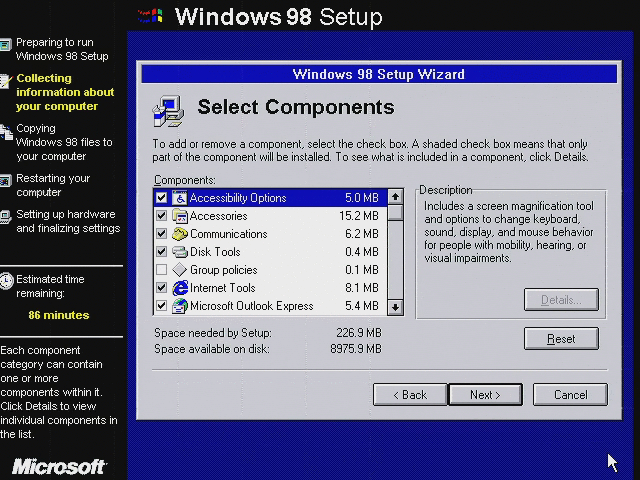
Task: Click the Internet Tools Explorer icon
Action: coord(180,288)
